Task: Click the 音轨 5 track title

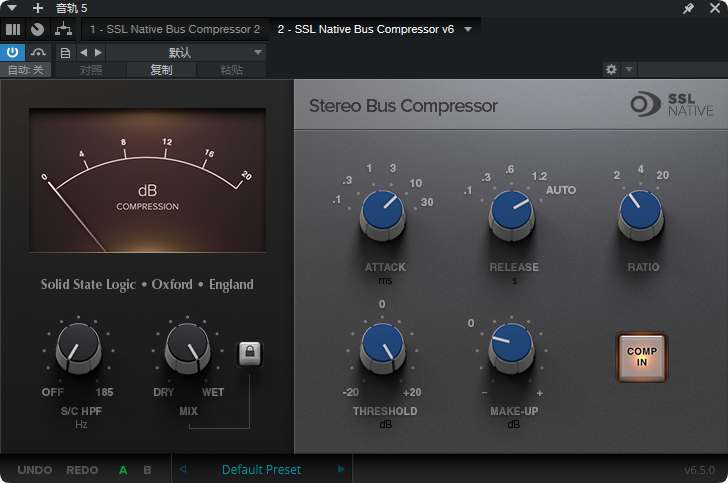Action: coord(72,8)
